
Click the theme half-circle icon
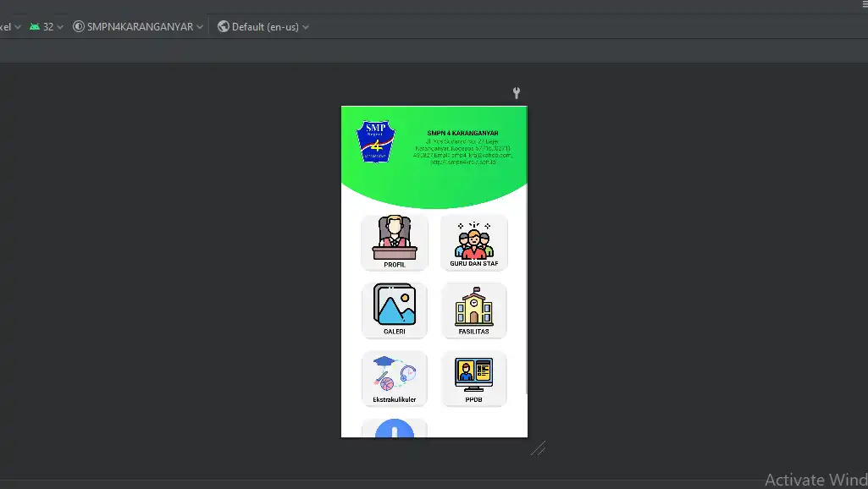[79, 27]
